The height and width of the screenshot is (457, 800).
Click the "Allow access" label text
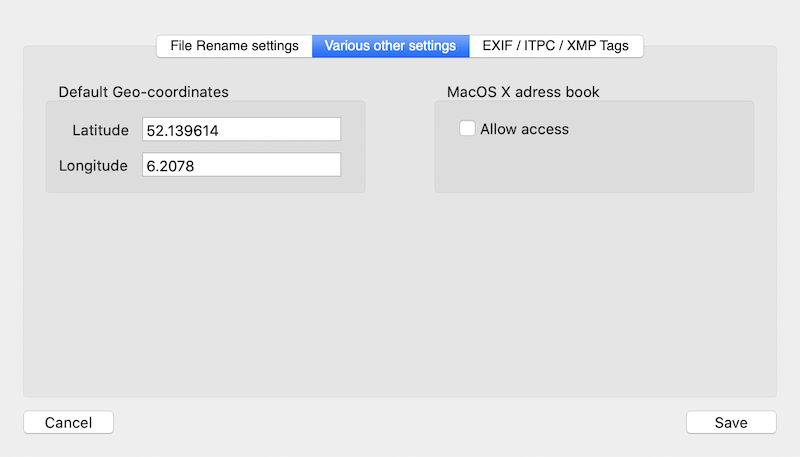524,129
